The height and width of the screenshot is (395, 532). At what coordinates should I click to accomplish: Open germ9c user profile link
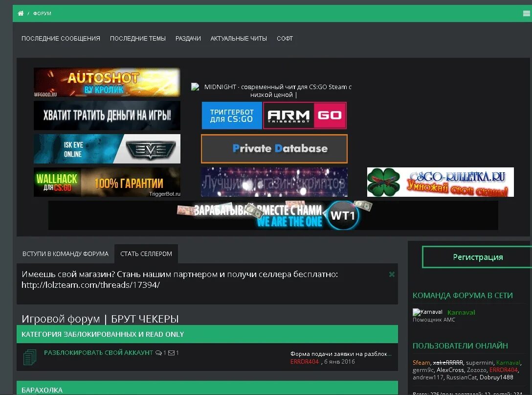(423, 370)
